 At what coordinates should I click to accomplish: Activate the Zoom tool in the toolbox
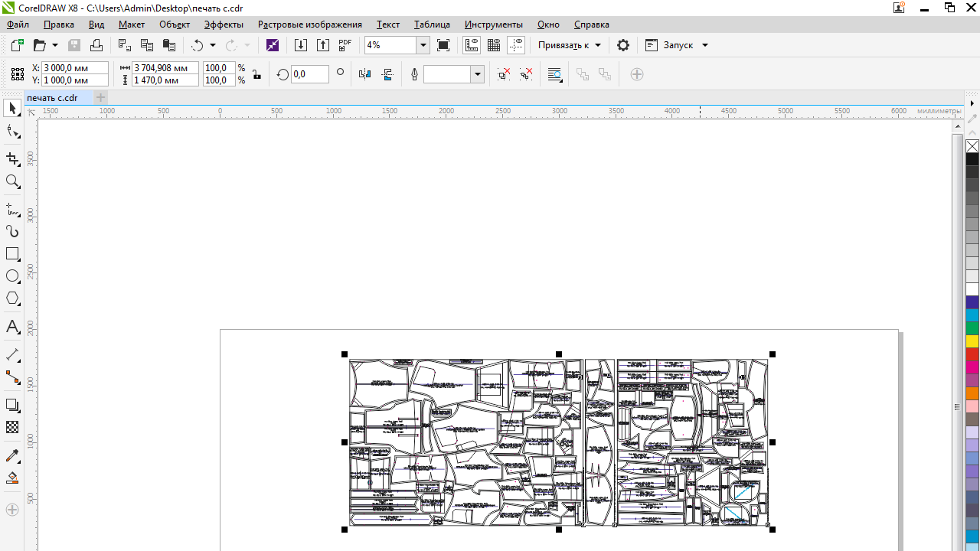[12, 181]
